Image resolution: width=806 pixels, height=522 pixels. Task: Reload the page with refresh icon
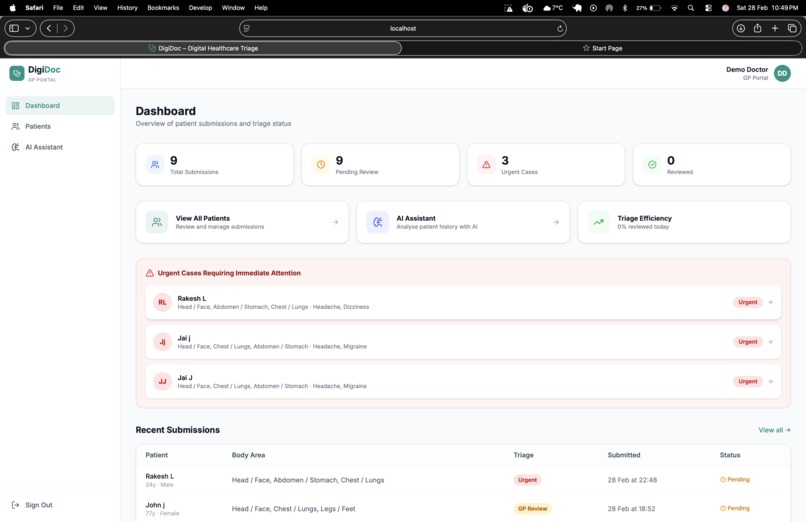tap(559, 28)
